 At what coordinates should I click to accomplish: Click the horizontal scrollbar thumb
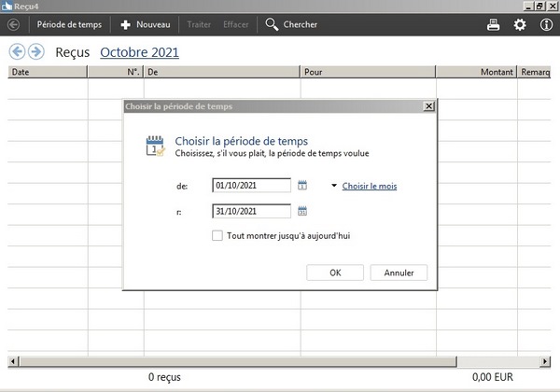238,361
